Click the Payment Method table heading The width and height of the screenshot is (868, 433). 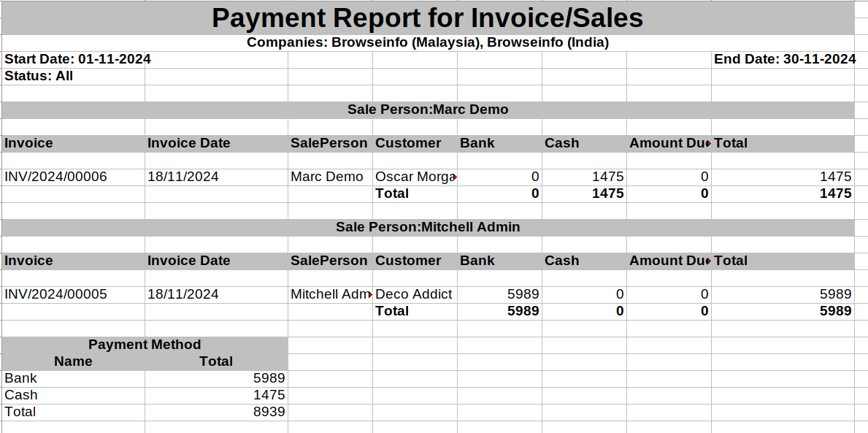[x=145, y=345]
